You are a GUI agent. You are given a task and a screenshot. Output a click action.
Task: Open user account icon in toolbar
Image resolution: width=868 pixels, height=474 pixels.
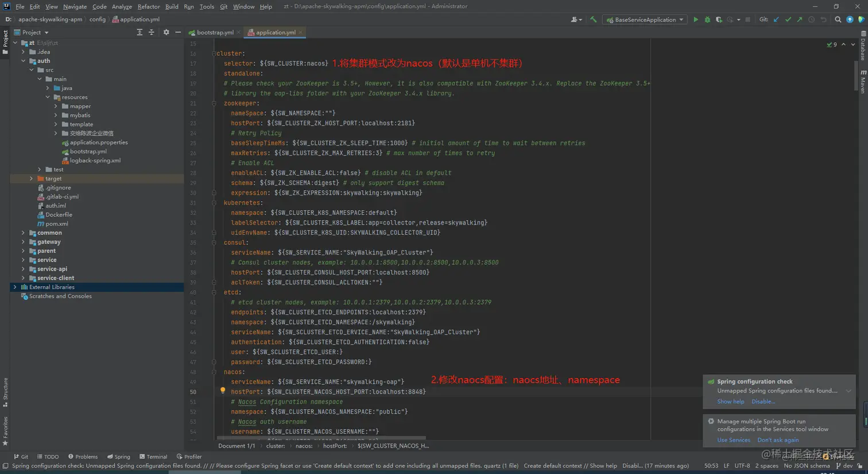pyautogui.click(x=576, y=20)
